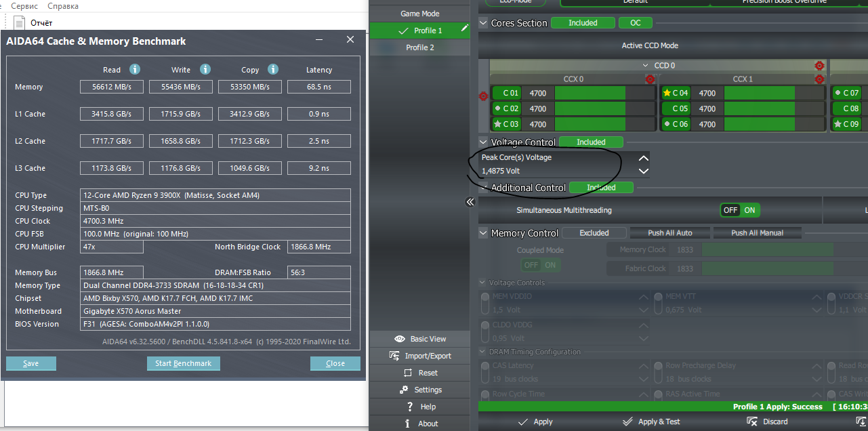The image size is (868, 431).
Task: Click the red gear icon on CCX 1 header
Action: (x=819, y=79)
